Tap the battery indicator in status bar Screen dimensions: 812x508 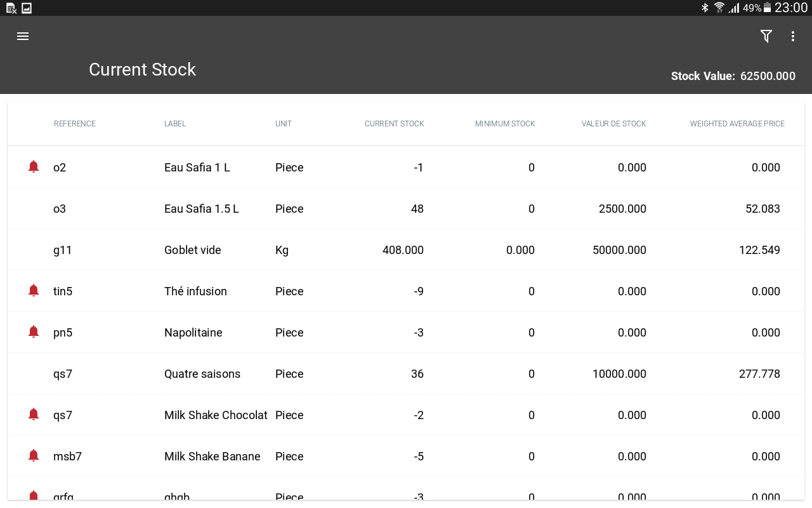click(x=768, y=8)
